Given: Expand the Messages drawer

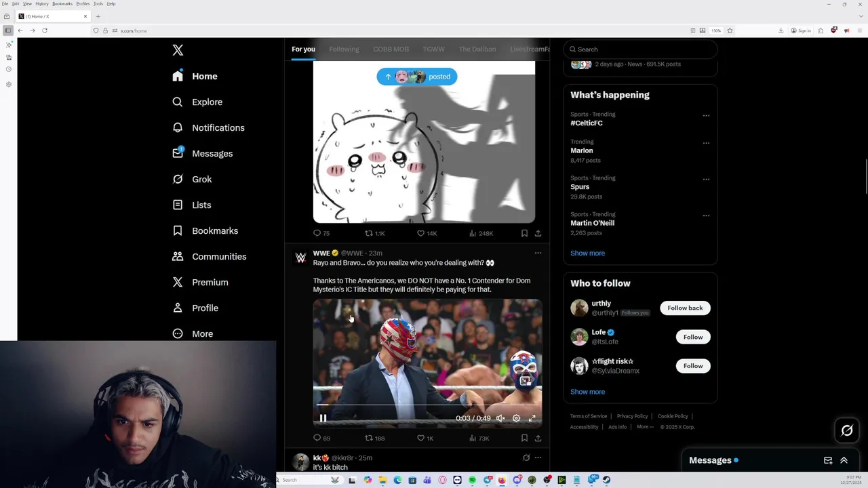Looking at the screenshot, I should point(844,460).
